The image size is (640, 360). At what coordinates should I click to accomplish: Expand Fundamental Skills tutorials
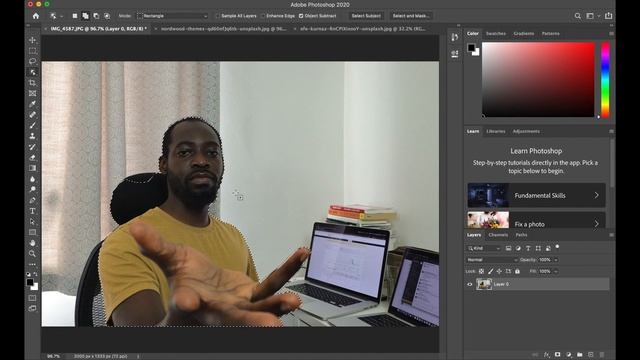pyautogui.click(x=536, y=195)
